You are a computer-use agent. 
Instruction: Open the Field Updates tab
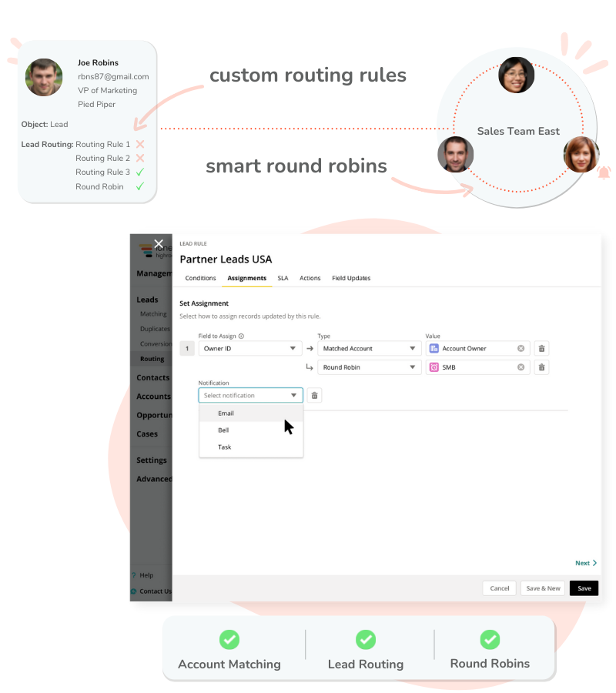tap(351, 278)
